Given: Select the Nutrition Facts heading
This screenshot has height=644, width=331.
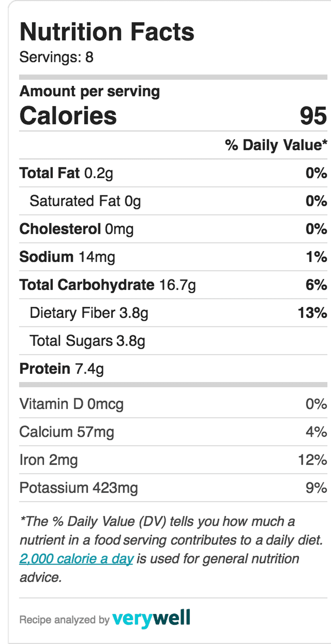Looking at the screenshot, I should pos(107,32).
